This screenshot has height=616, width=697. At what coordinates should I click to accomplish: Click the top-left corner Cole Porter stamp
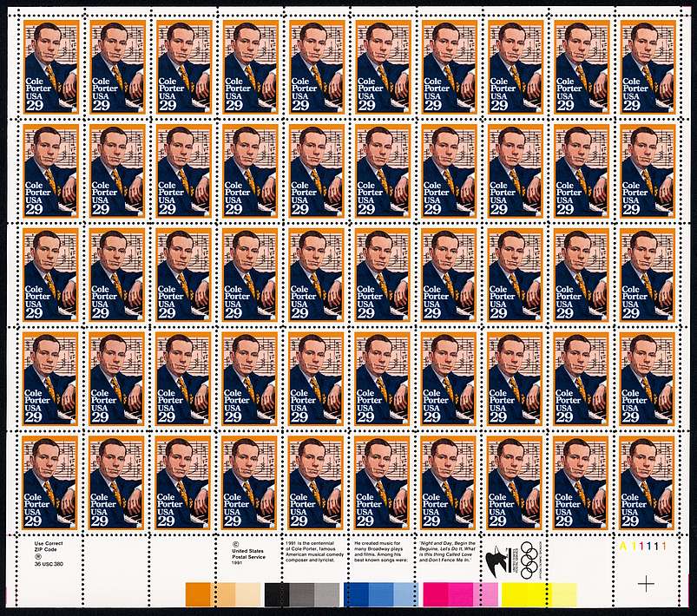(50, 67)
